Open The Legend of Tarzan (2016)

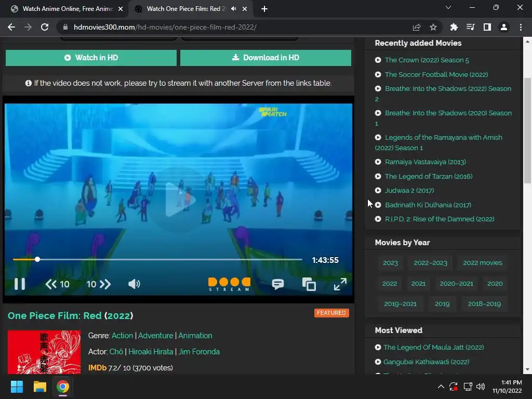[429, 177]
